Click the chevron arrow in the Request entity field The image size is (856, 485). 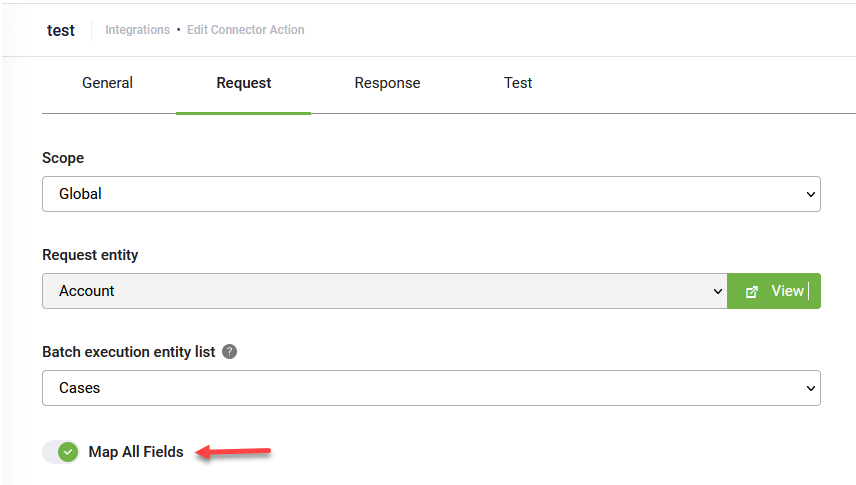[x=717, y=291]
